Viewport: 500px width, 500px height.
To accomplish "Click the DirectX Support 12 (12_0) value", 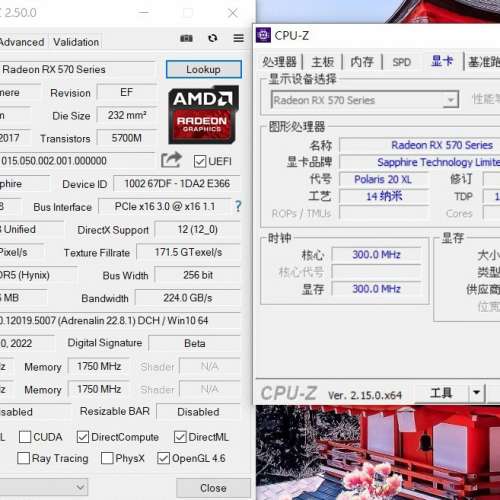I will (x=198, y=230).
